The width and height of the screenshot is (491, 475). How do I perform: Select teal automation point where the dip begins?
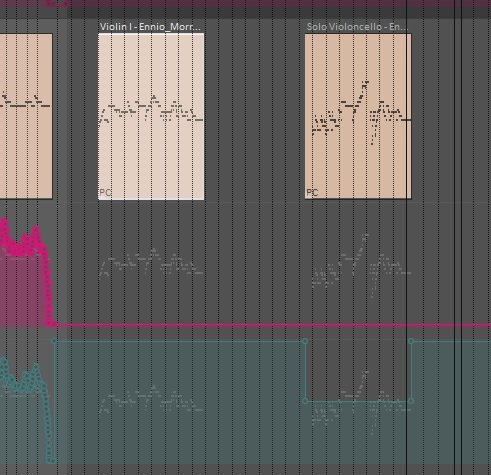(x=305, y=341)
